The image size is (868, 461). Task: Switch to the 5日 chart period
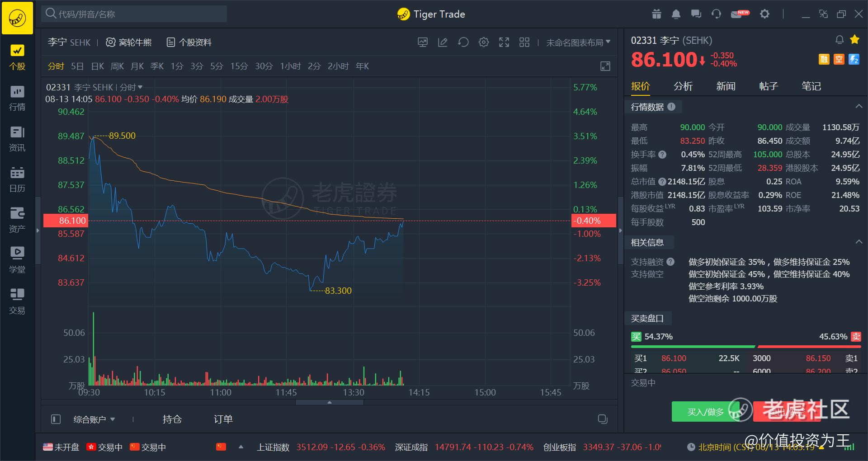pos(77,66)
